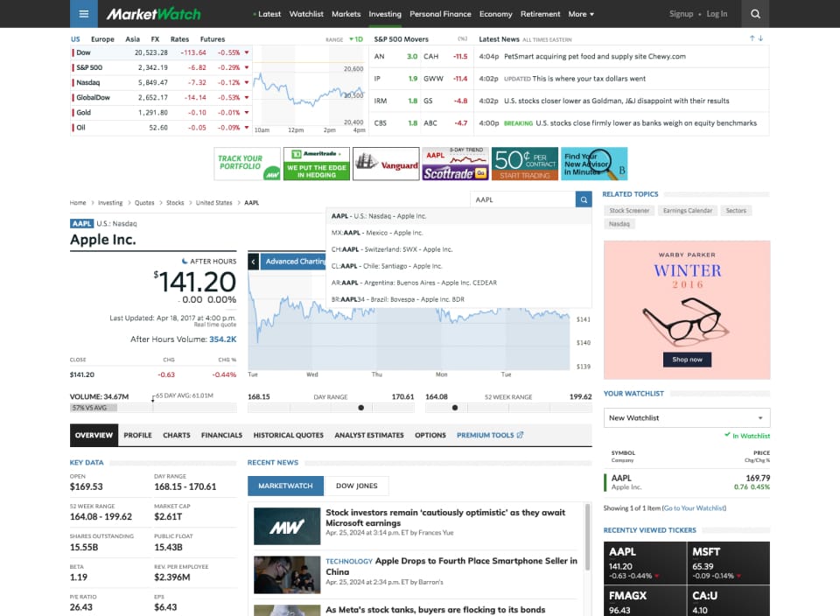Expand the Dow quote details triangle
This screenshot has height=616, width=840.
point(247,53)
